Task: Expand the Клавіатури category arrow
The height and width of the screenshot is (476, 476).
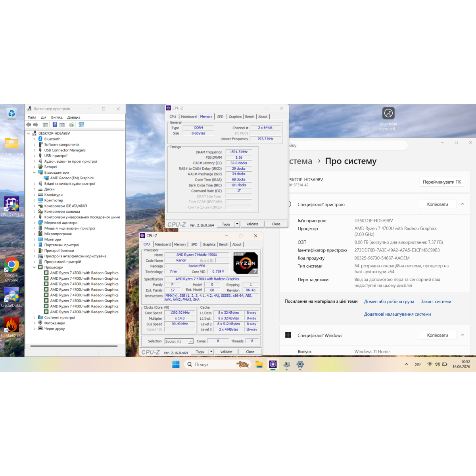Action: click(35, 195)
